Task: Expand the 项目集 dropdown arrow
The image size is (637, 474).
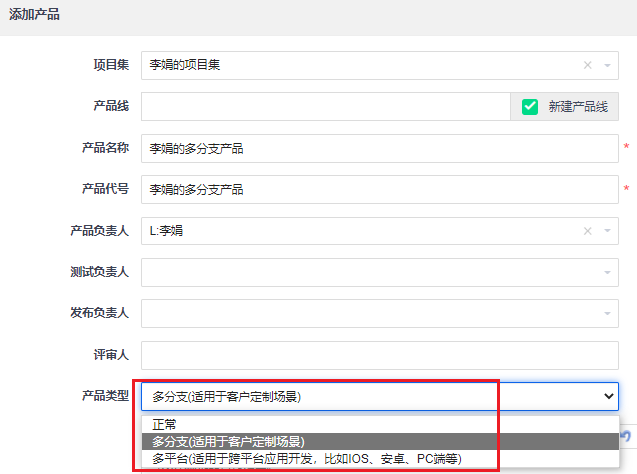Action: pyautogui.click(x=607, y=65)
